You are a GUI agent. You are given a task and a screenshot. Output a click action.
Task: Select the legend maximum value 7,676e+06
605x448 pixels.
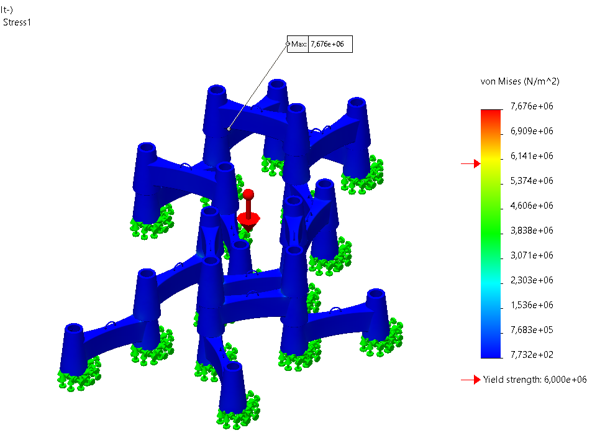[x=532, y=106]
